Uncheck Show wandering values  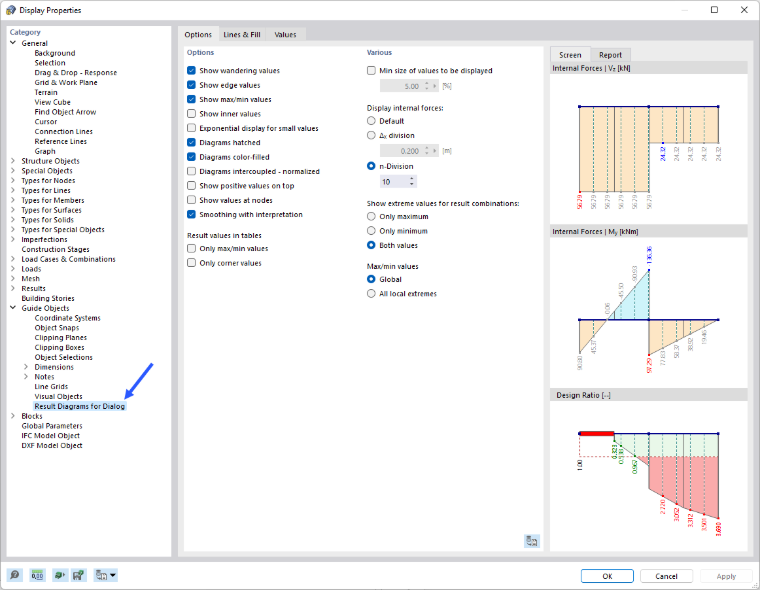point(191,70)
